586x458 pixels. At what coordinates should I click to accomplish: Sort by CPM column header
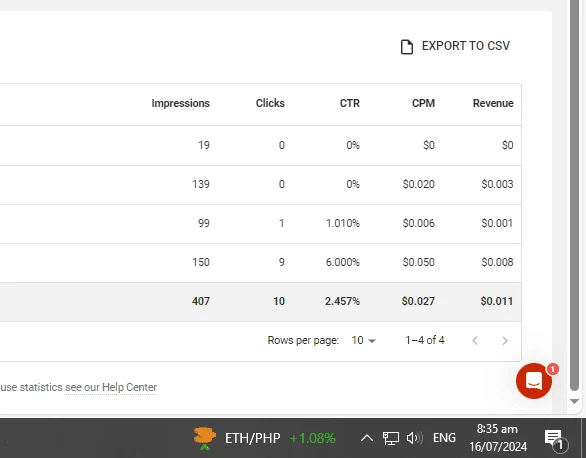click(x=423, y=103)
